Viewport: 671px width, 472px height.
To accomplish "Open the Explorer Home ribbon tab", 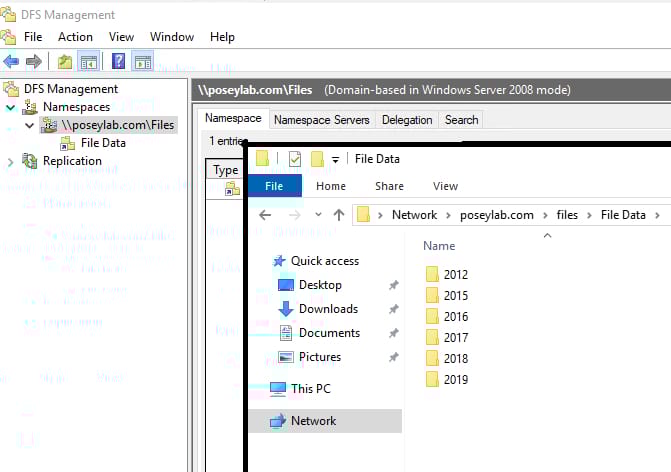I will point(331,186).
